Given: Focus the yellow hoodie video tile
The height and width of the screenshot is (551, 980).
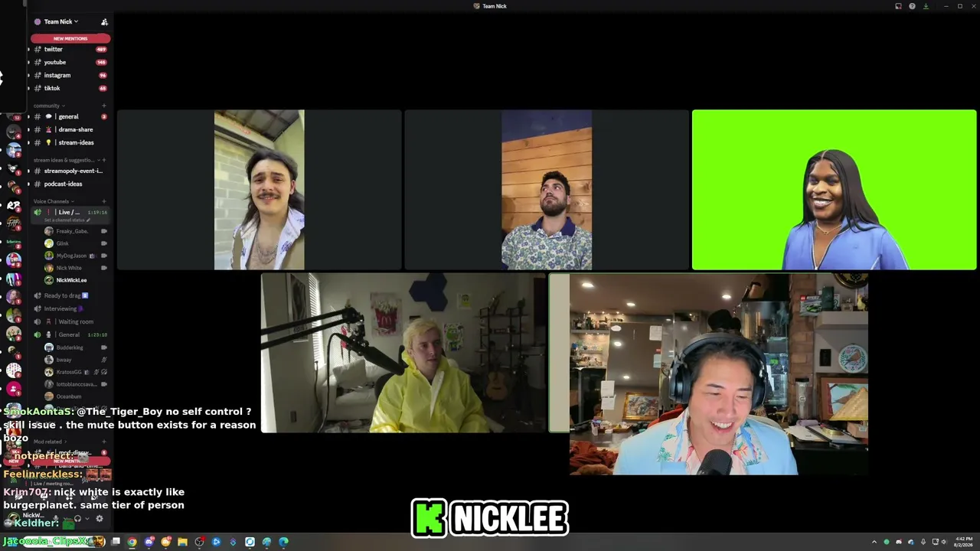Looking at the screenshot, I should (403, 353).
